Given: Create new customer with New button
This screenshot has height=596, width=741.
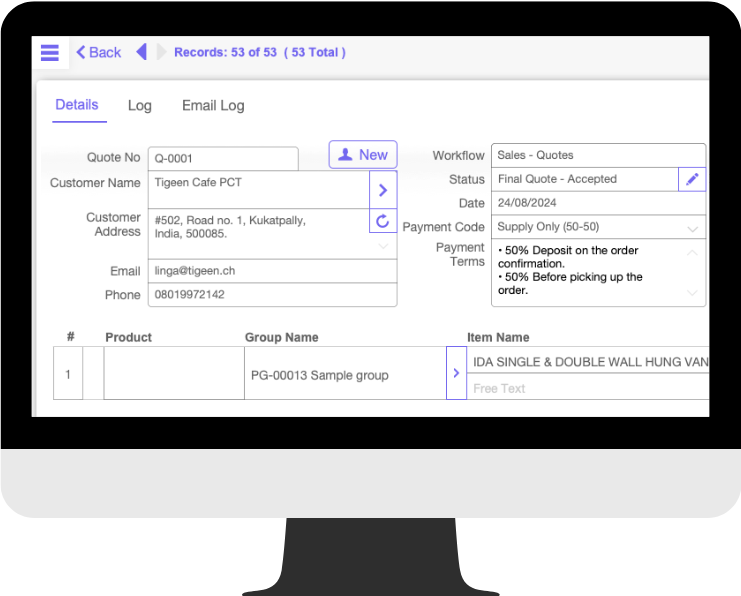Looking at the screenshot, I should click(363, 155).
